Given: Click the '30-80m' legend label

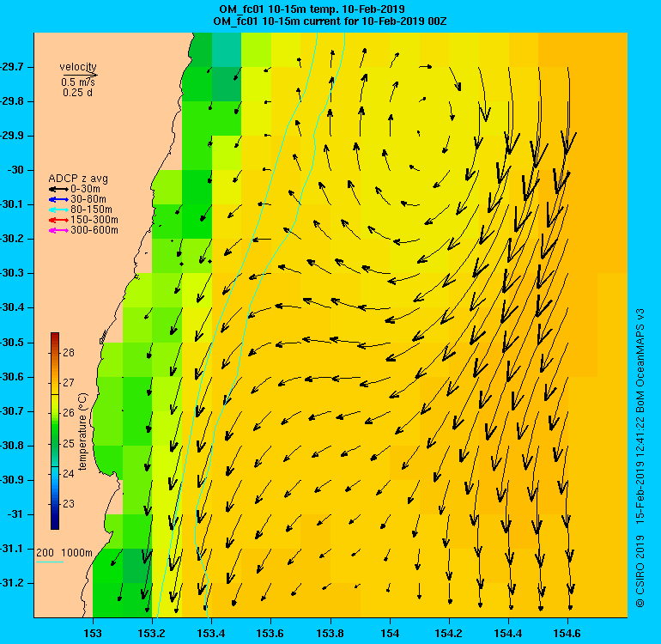Looking at the screenshot, I should click(88, 199).
